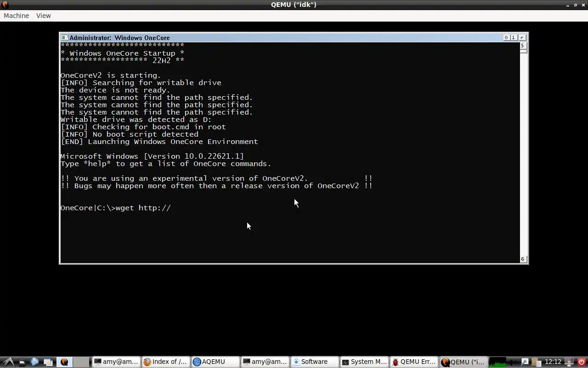Screen dimensions: 588x368
Task: Click the network monitor tray icon
Action: (x=569, y=362)
